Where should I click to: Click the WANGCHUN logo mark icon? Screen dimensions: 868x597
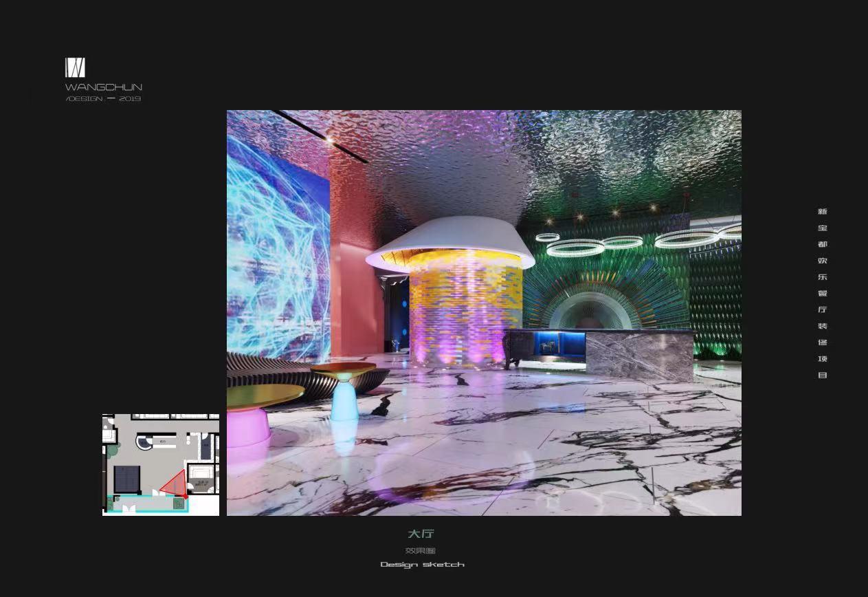click(x=75, y=67)
